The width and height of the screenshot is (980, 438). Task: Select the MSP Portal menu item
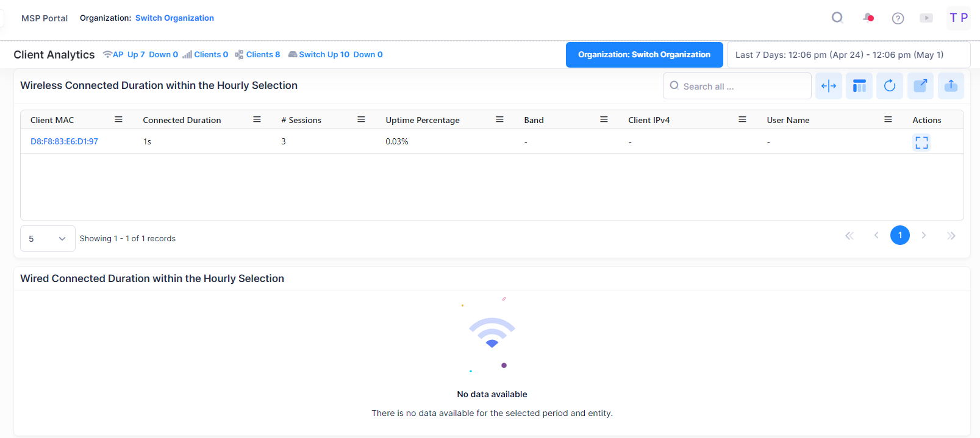pos(45,18)
